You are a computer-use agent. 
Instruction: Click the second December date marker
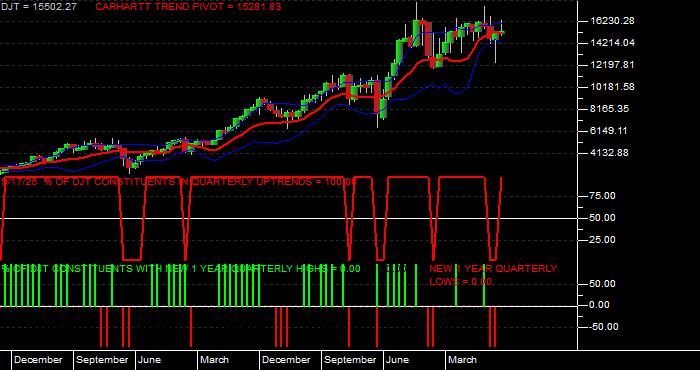(286, 360)
